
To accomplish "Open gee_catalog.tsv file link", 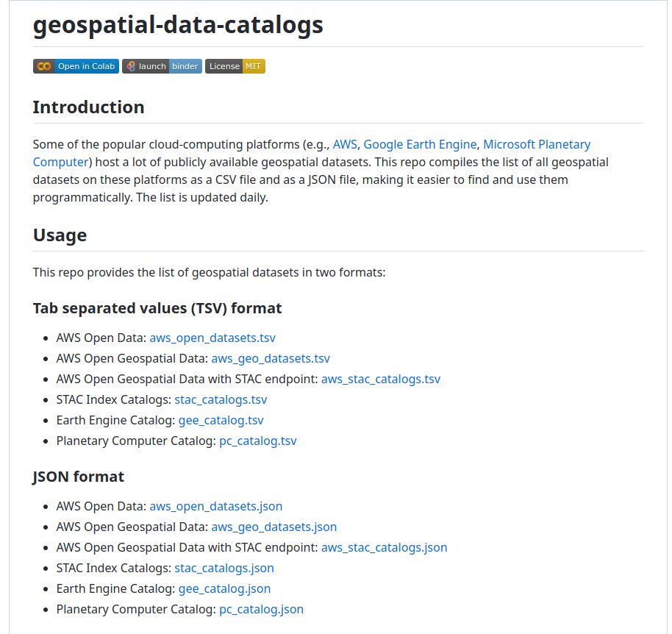I will pyautogui.click(x=221, y=421).
